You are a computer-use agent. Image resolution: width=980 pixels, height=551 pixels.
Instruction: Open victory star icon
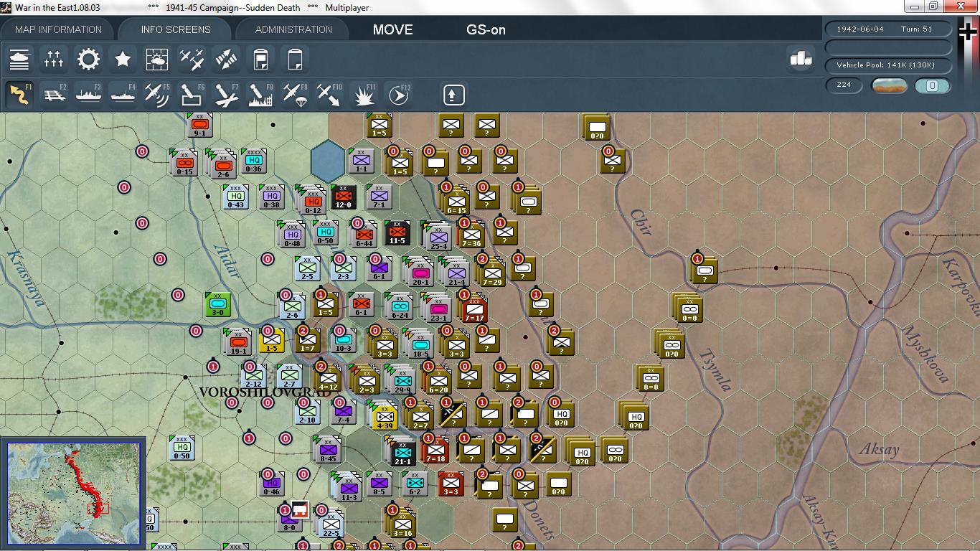pos(123,59)
